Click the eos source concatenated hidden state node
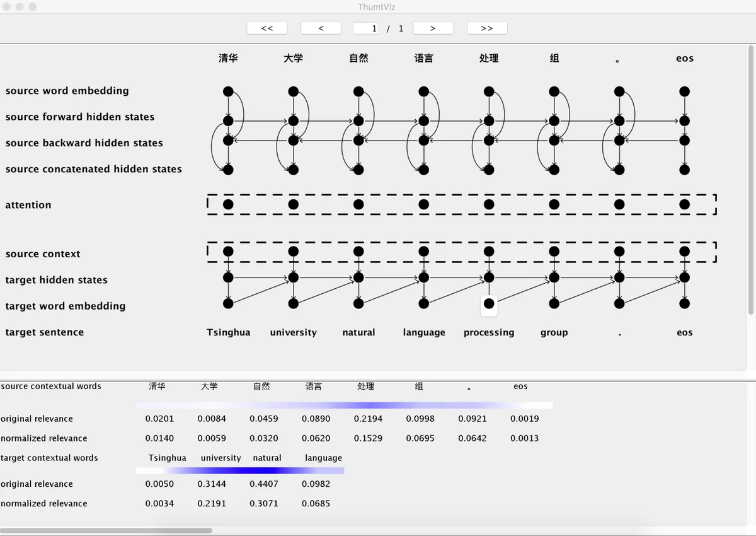The height and width of the screenshot is (536, 756). point(684,169)
